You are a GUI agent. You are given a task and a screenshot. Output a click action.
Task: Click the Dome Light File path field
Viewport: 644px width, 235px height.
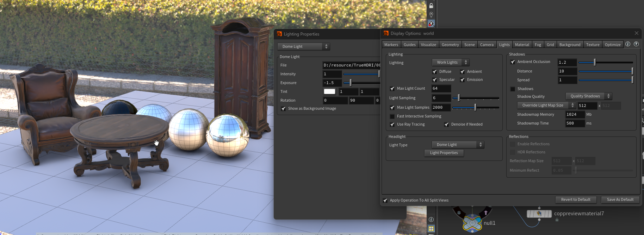(x=352, y=65)
